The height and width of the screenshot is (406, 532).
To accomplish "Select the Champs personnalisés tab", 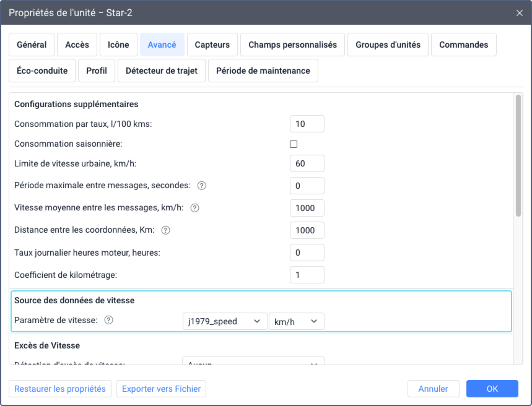I will click(x=292, y=45).
